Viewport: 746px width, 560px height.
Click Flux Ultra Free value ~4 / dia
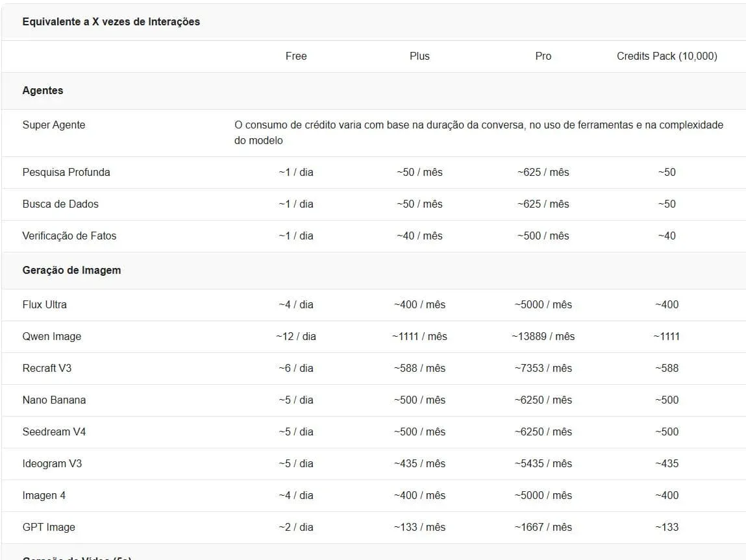296,305
